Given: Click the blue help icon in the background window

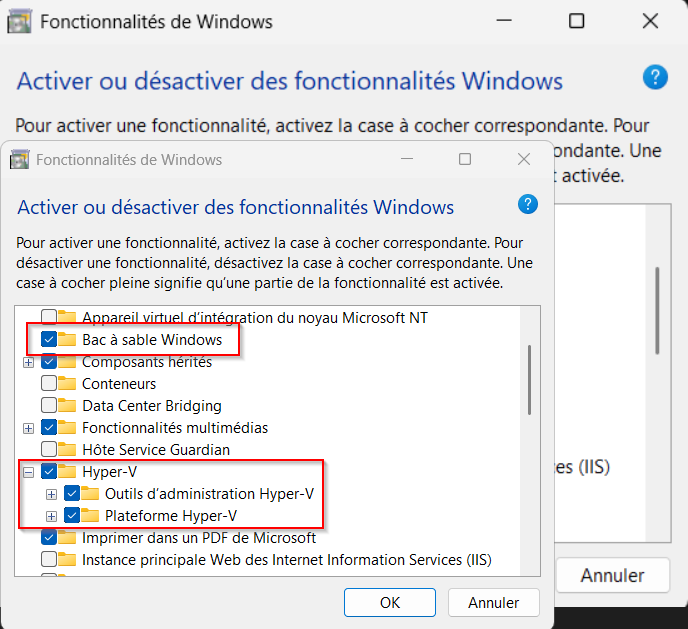Looking at the screenshot, I should click(655, 78).
